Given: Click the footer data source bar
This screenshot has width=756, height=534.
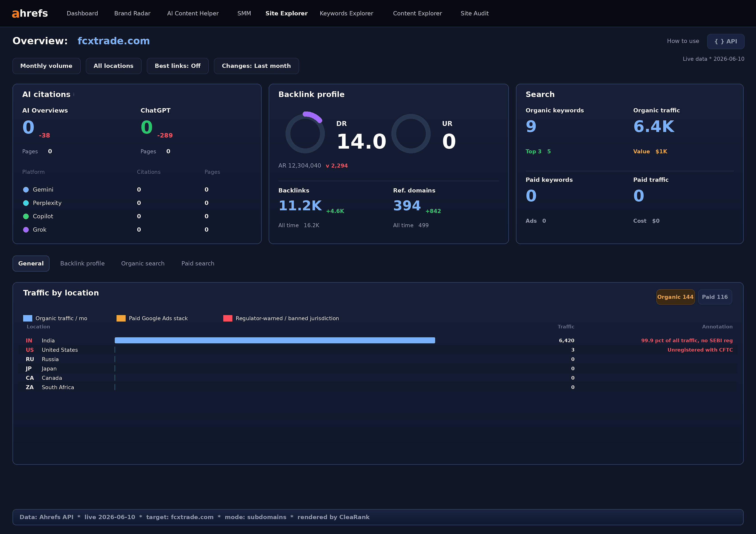Looking at the screenshot, I should click(378, 517).
